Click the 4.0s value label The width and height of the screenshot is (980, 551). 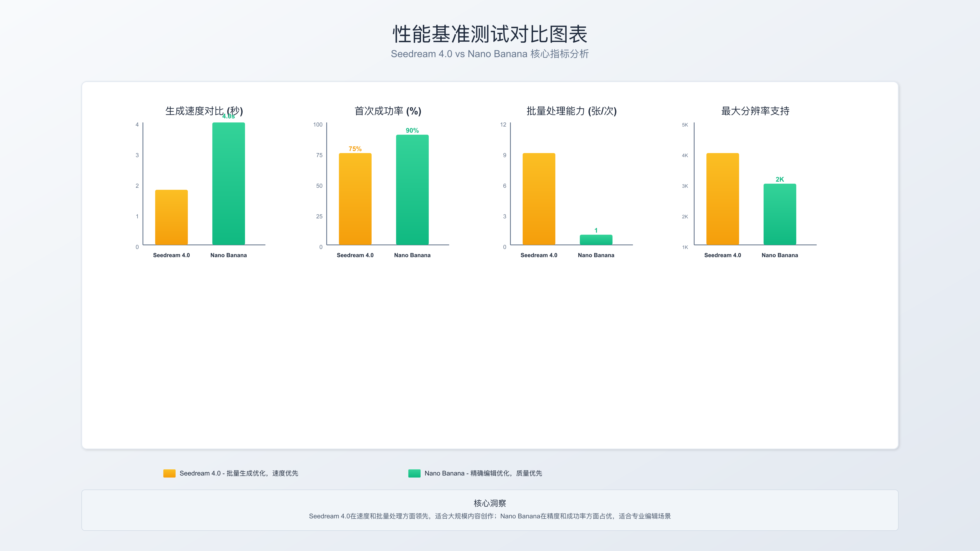[229, 116]
